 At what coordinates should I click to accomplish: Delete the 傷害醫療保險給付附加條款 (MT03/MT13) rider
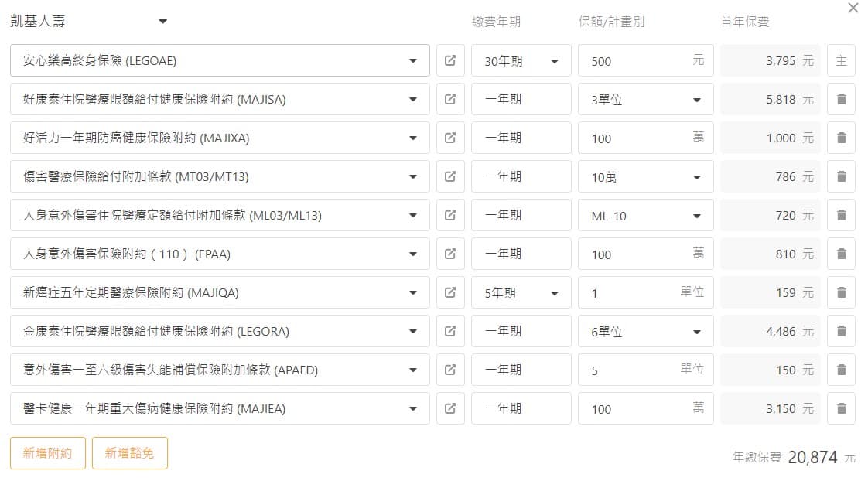841,176
